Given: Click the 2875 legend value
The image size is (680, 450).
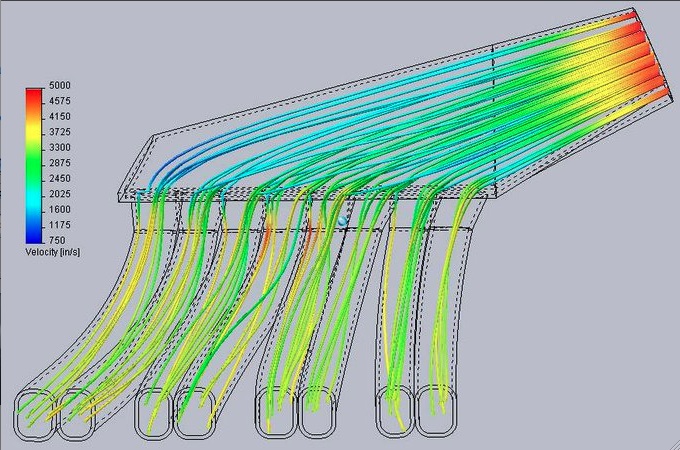Looking at the screenshot, I should (59, 163).
